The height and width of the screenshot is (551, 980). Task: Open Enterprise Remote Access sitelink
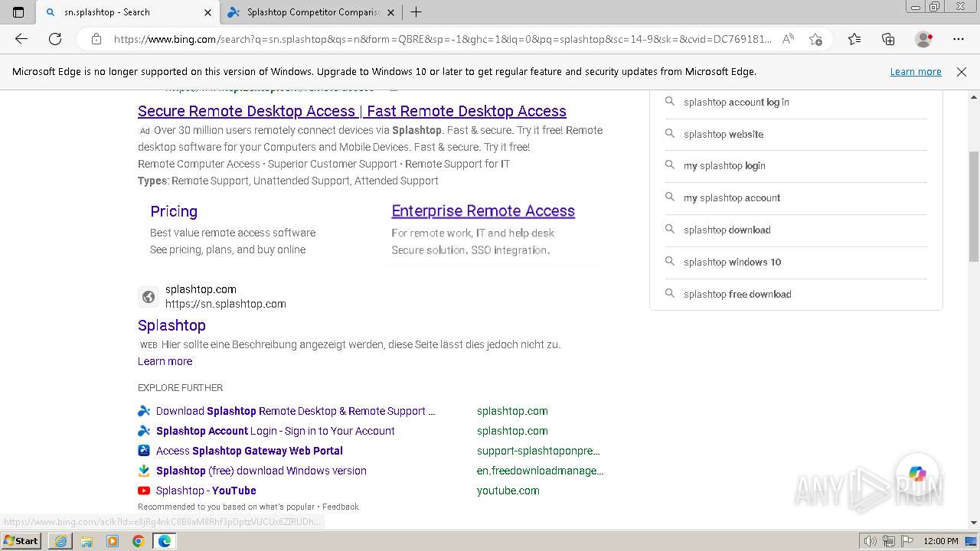pyautogui.click(x=483, y=211)
